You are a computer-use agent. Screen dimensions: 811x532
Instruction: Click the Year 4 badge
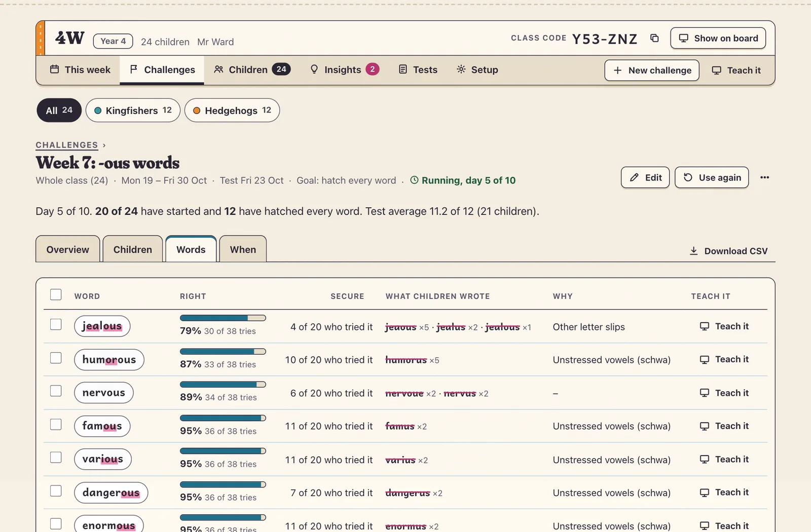[113, 41]
